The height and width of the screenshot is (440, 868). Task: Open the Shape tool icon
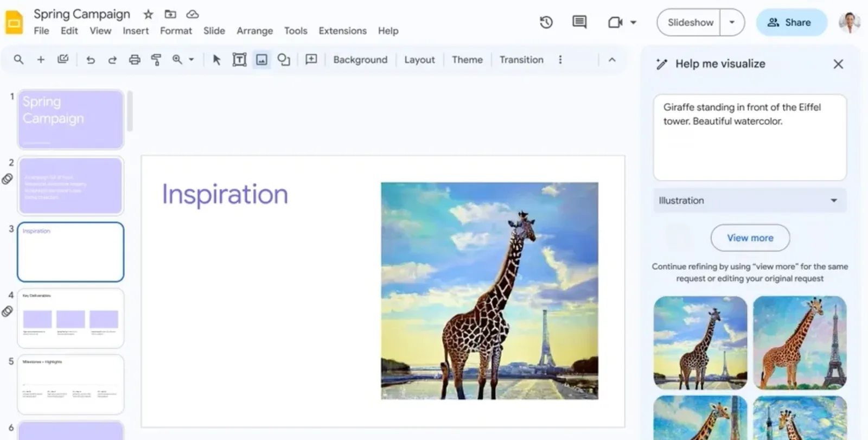click(284, 60)
